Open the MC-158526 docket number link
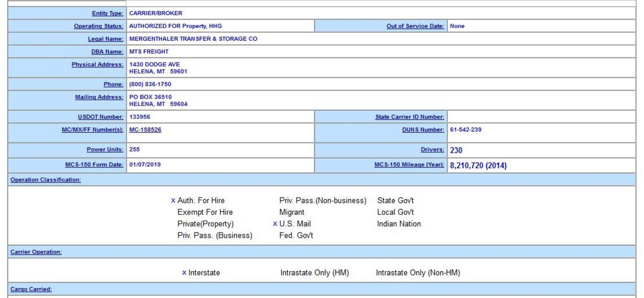 pos(145,129)
